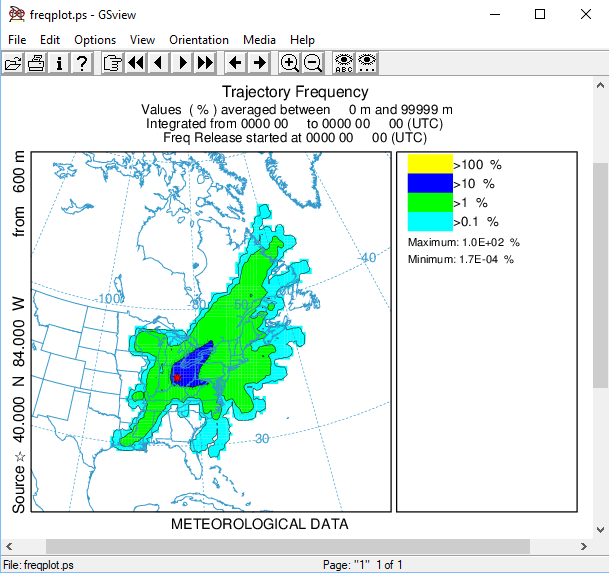Zoom out with the magnifier minus icon
Viewport: 609px width, 573px height.
[312, 63]
